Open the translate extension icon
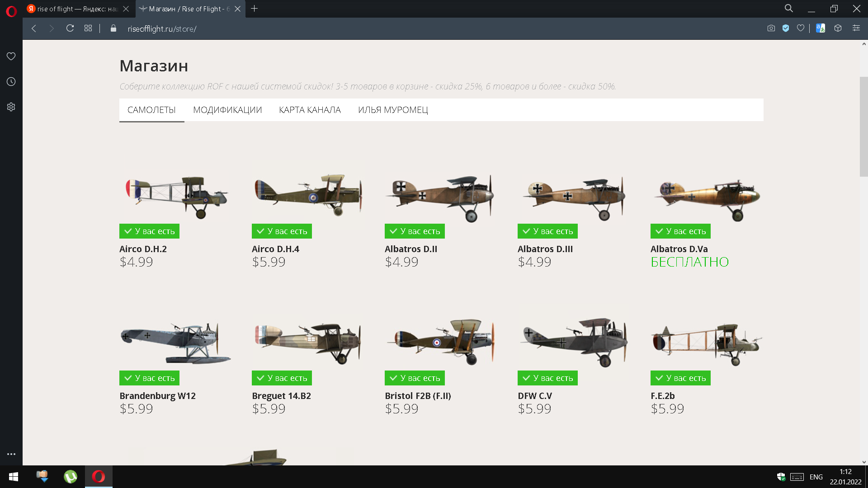 tap(821, 28)
